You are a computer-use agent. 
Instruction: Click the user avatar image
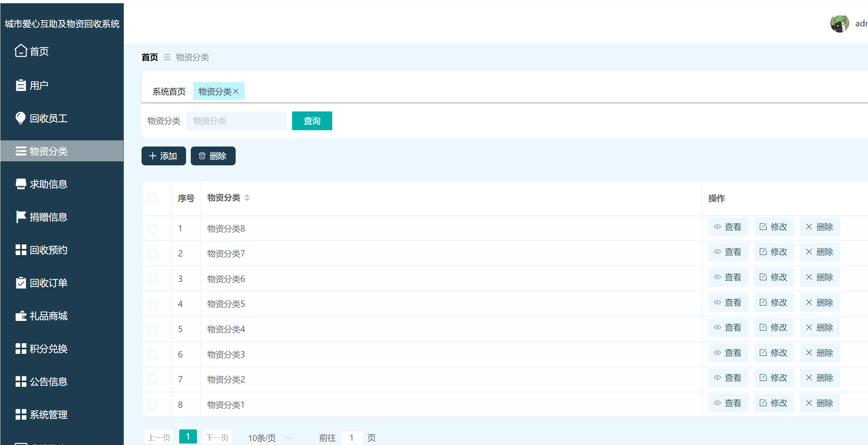839,24
